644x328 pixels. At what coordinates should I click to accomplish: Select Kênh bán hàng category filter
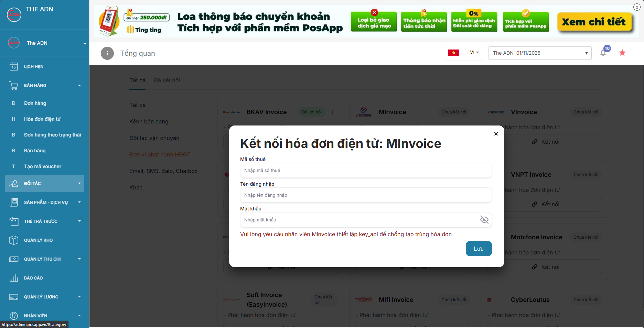(x=149, y=121)
